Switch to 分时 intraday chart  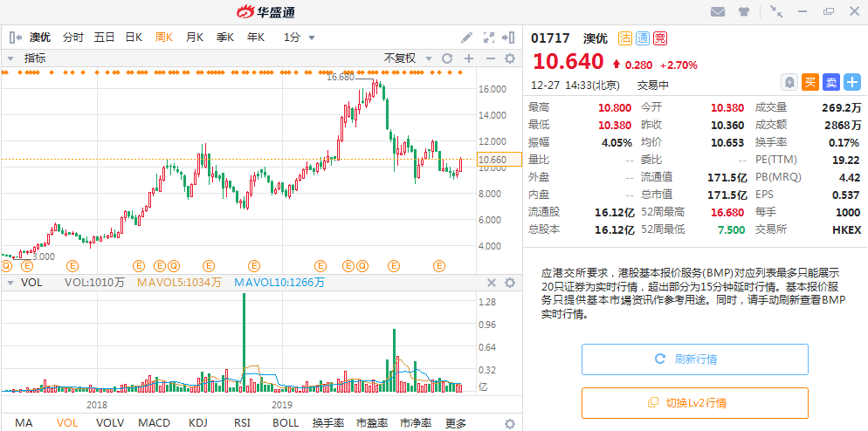click(73, 38)
